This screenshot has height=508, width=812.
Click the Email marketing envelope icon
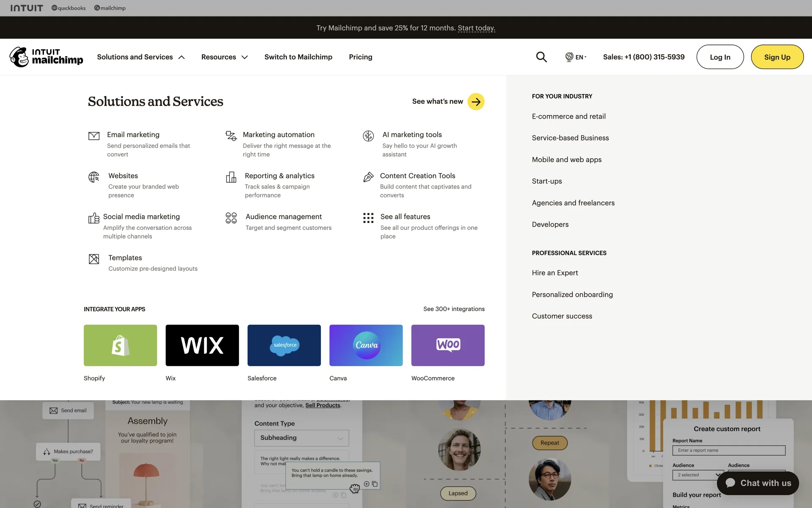click(94, 136)
